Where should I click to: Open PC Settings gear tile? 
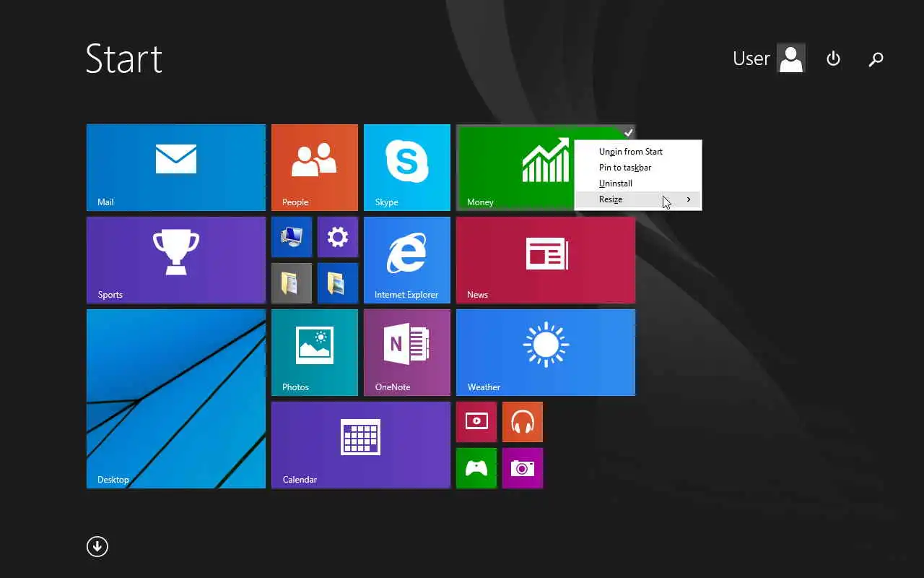tap(338, 237)
